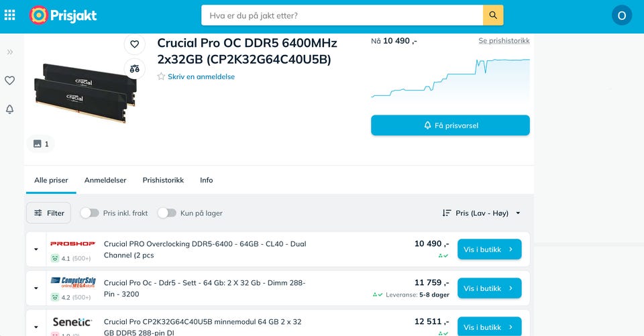
Task: Add product to favorites with heart icon
Action: (135, 44)
